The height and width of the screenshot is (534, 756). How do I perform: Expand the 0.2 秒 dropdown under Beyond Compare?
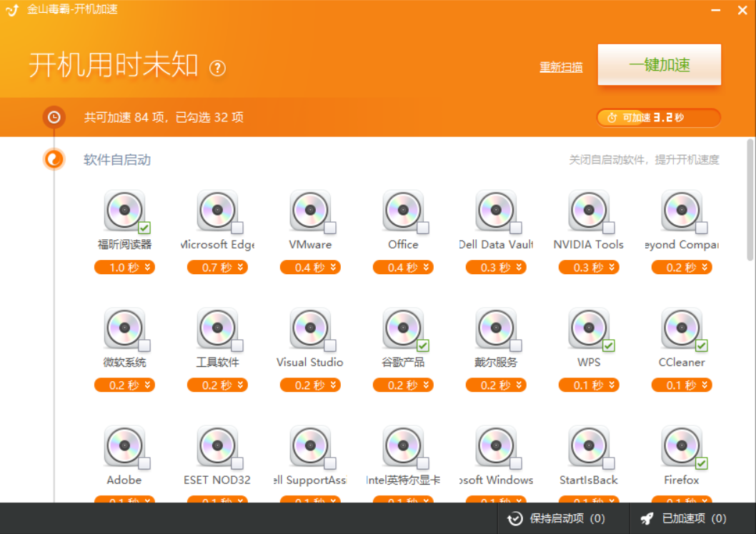coord(682,267)
